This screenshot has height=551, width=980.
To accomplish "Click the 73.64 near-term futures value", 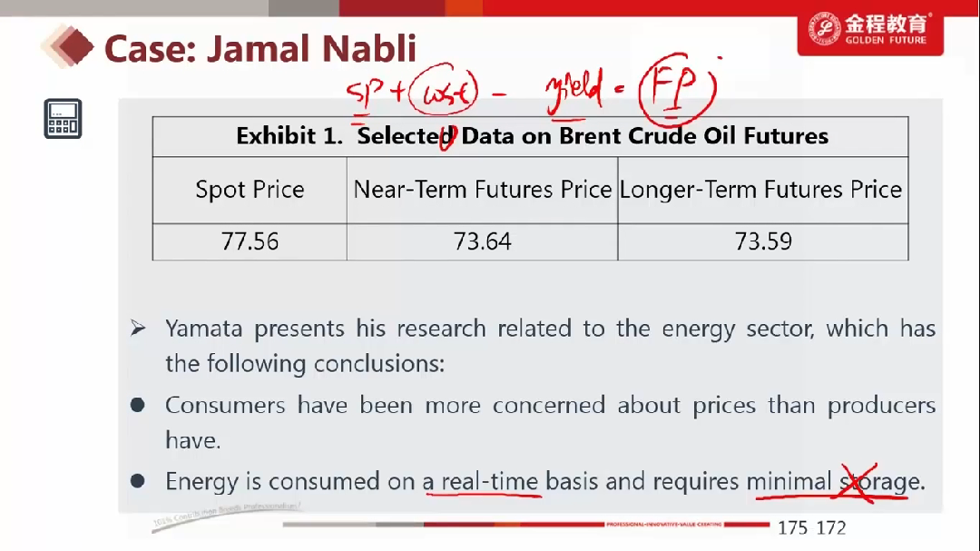I will (x=482, y=241).
